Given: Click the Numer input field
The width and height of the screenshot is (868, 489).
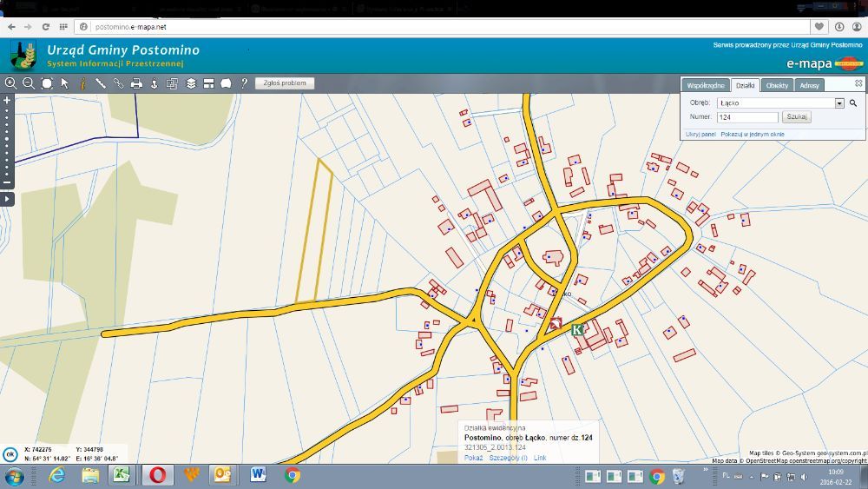Looking at the screenshot, I should point(748,116).
